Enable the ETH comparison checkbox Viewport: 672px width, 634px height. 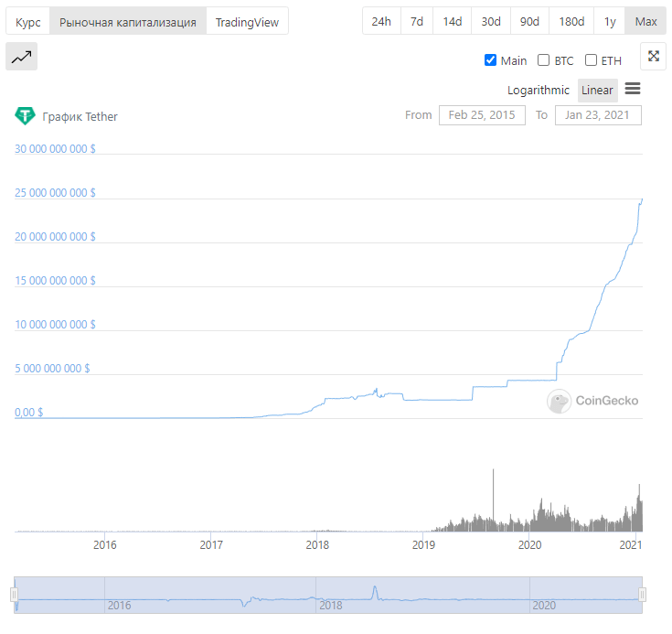tap(591, 60)
